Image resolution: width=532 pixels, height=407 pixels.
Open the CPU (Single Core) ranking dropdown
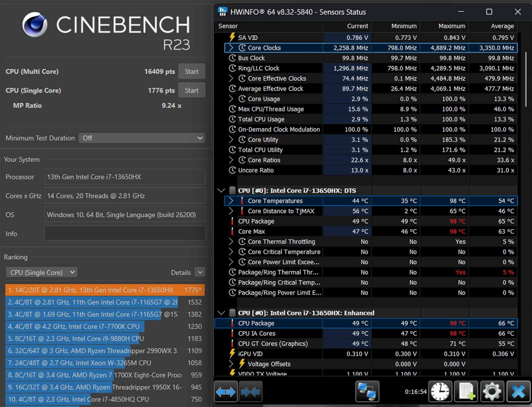[42, 273]
